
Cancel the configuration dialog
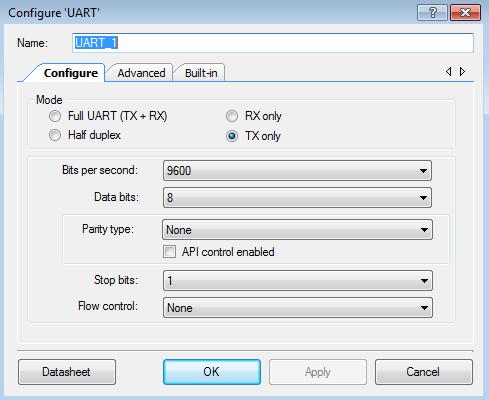tap(423, 372)
